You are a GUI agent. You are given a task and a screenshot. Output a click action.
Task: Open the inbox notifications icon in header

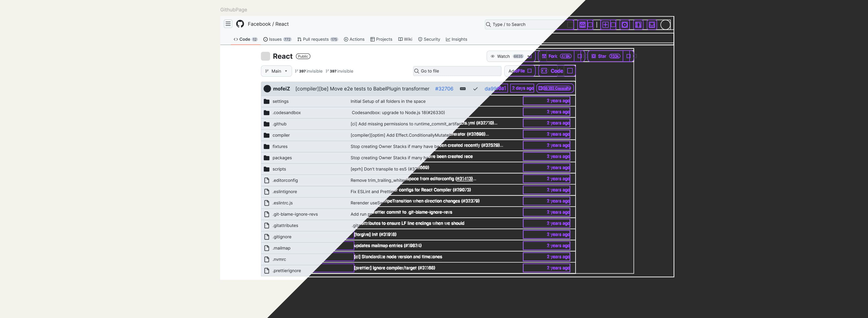click(652, 25)
